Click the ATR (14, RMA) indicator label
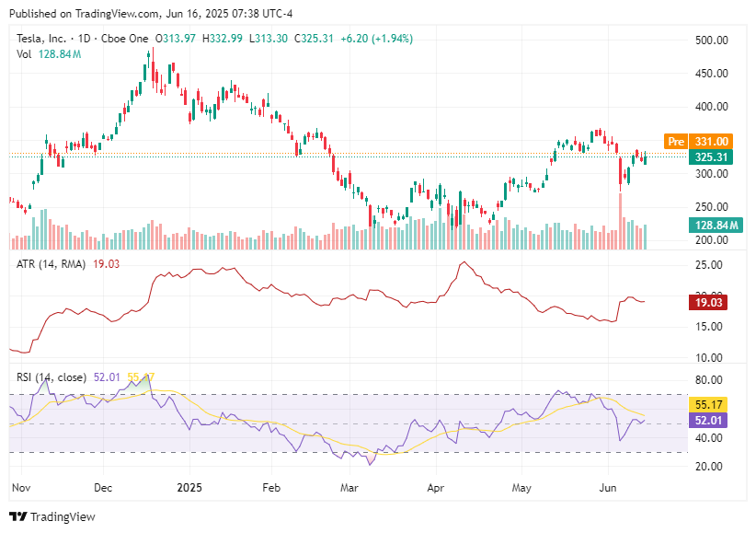This screenshot has width=756, height=533. 52,264
